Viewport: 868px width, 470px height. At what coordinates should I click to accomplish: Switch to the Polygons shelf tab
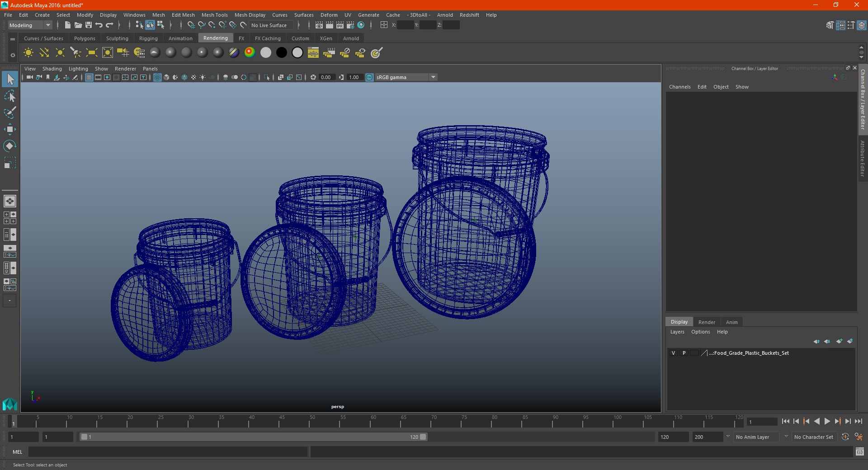point(85,38)
